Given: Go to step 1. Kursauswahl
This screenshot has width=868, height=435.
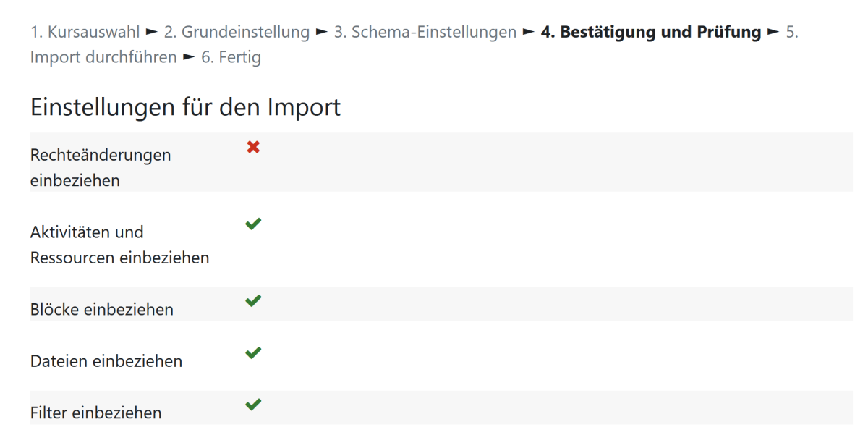Looking at the screenshot, I should 85,32.
